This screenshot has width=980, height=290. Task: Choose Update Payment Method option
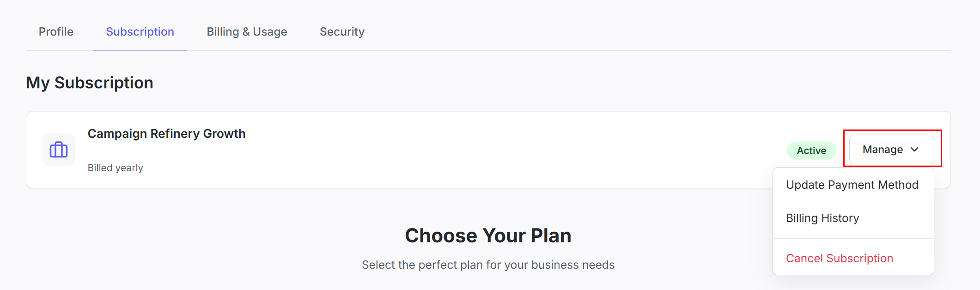click(852, 185)
